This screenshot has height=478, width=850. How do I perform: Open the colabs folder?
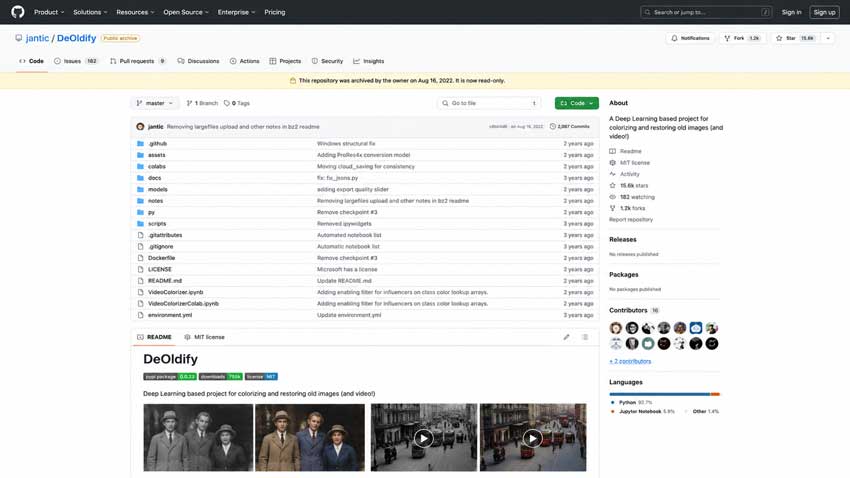tap(157, 166)
